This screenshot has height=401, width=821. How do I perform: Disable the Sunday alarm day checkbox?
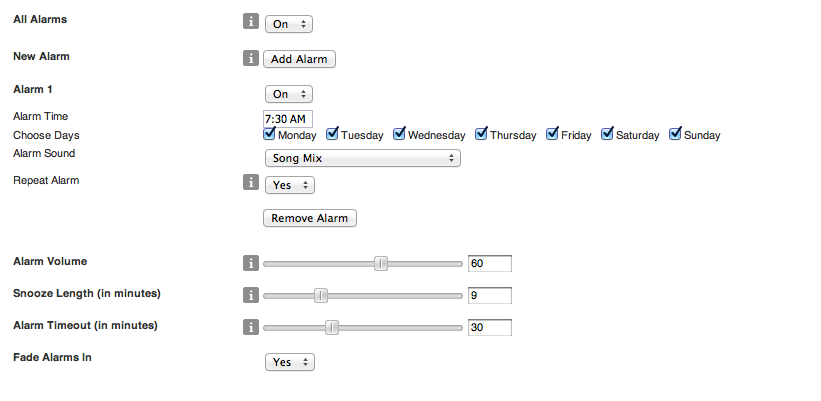675,134
